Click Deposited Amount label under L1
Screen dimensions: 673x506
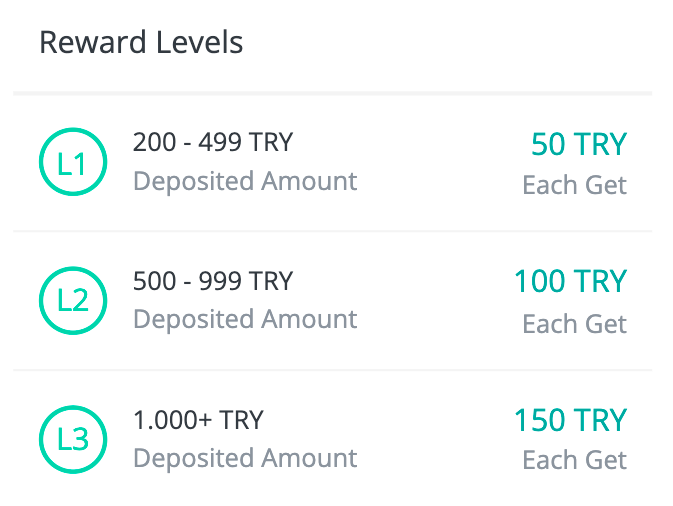(x=245, y=181)
